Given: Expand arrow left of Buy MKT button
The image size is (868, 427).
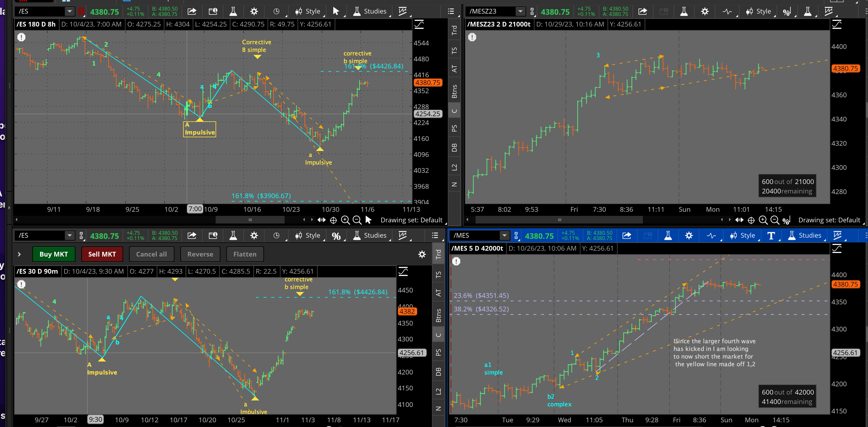Looking at the screenshot, I should 19,254.
